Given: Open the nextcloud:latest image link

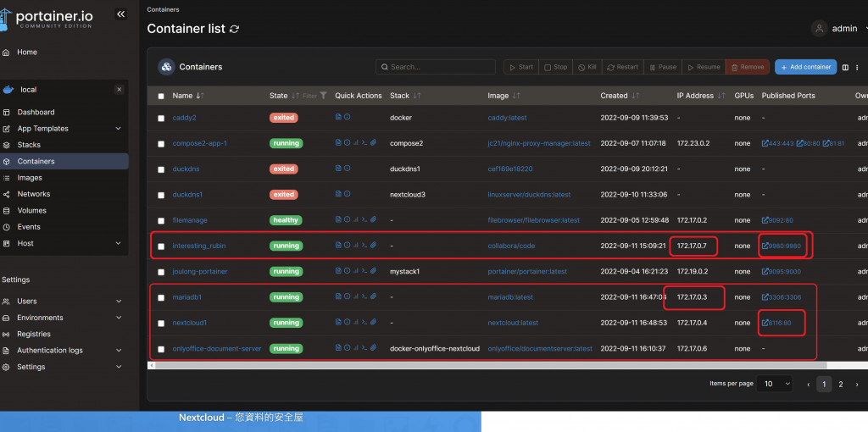Looking at the screenshot, I should 513,323.
